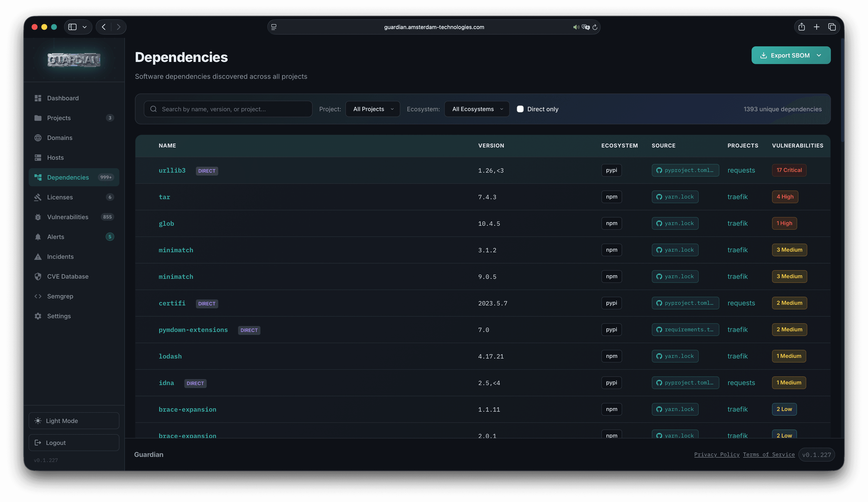The height and width of the screenshot is (502, 868).
Task: Open the Hosts section
Action: (x=74, y=157)
